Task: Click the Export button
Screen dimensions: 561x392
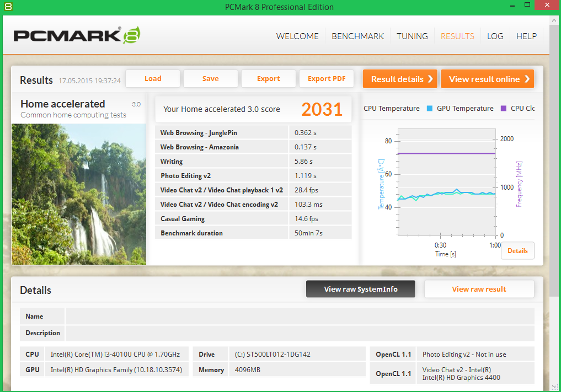Action: click(x=268, y=79)
